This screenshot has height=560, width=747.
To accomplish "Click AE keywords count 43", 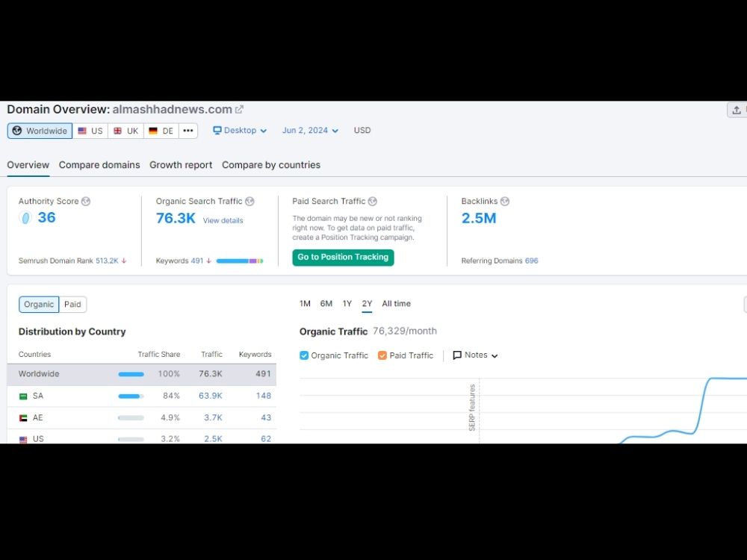I will pyautogui.click(x=266, y=417).
